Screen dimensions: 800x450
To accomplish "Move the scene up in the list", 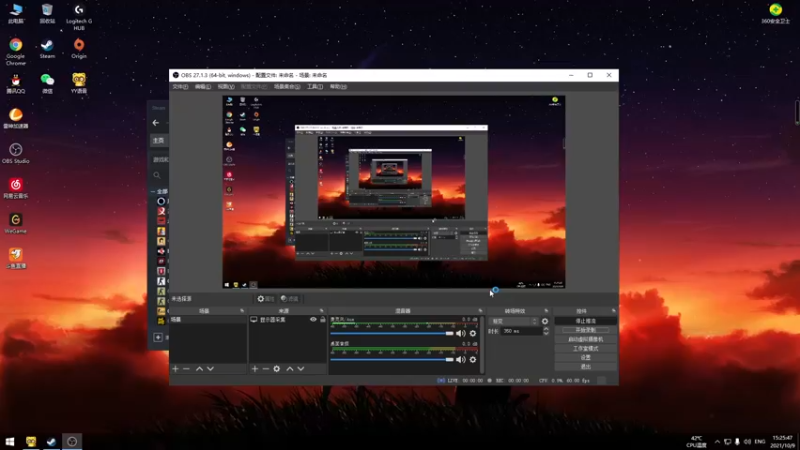I will [x=199, y=368].
